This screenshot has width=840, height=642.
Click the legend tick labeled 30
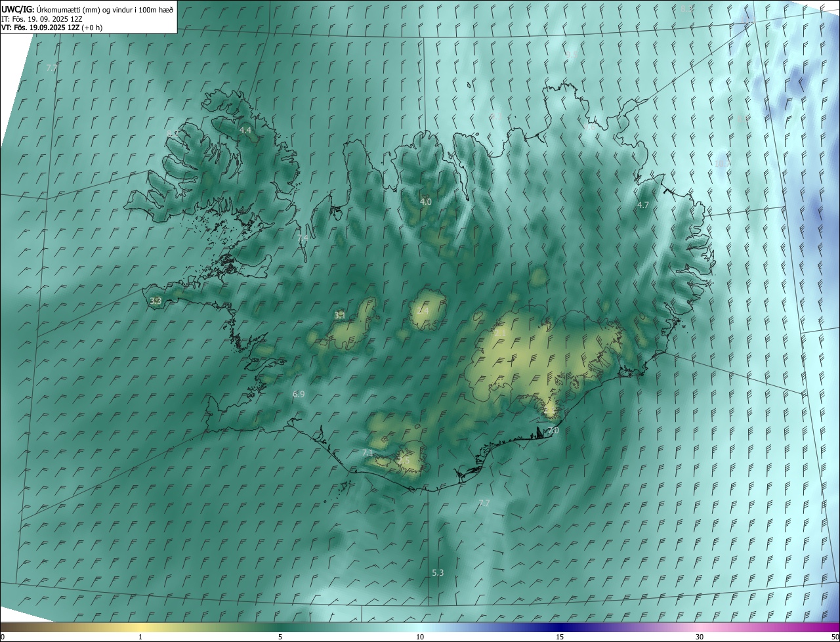700,637
